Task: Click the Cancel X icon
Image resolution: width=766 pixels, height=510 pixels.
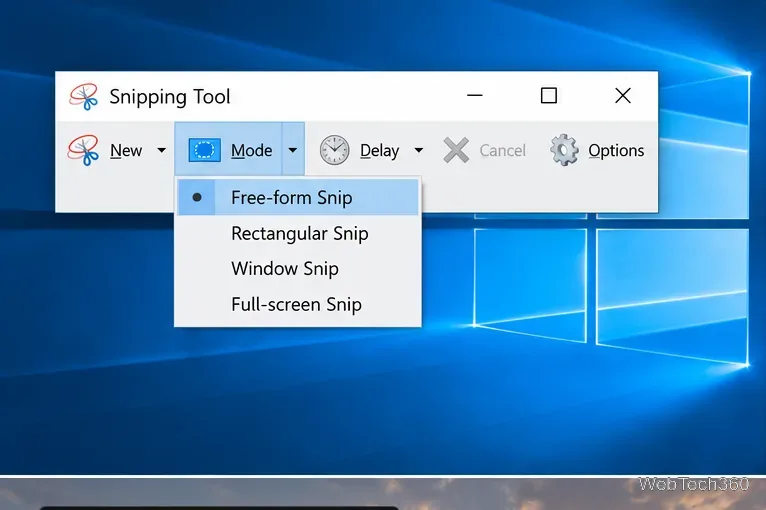Action: [x=456, y=150]
